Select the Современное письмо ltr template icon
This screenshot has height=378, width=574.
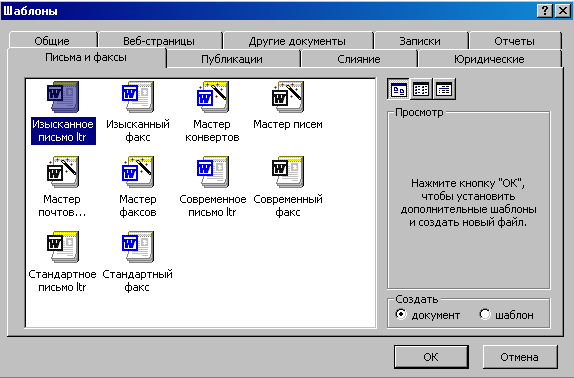tap(213, 172)
